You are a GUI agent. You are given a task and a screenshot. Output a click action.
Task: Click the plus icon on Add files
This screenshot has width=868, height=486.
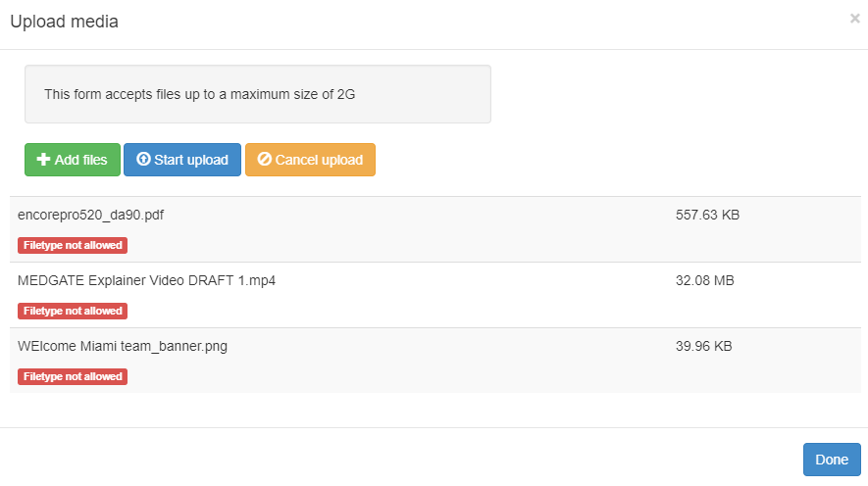(43, 160)
